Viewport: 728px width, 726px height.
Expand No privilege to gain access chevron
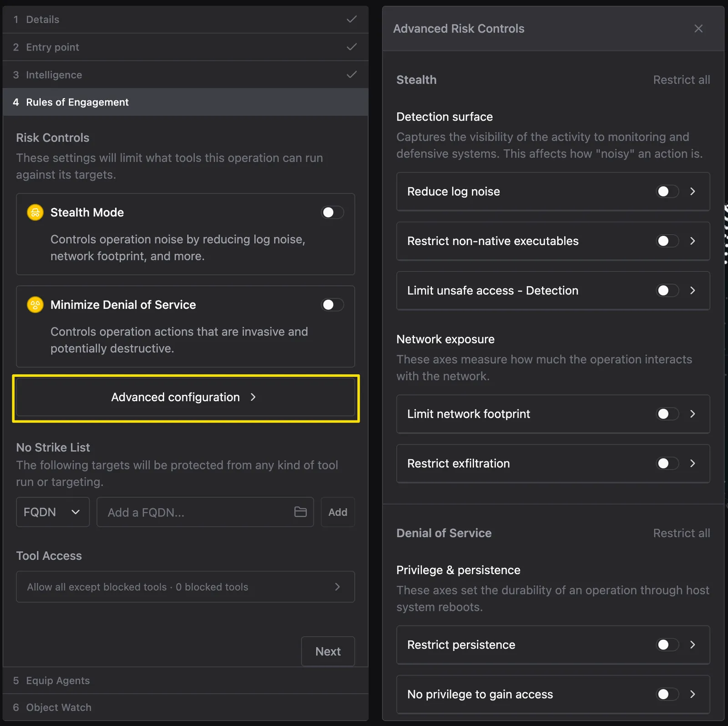coord(693,695)
